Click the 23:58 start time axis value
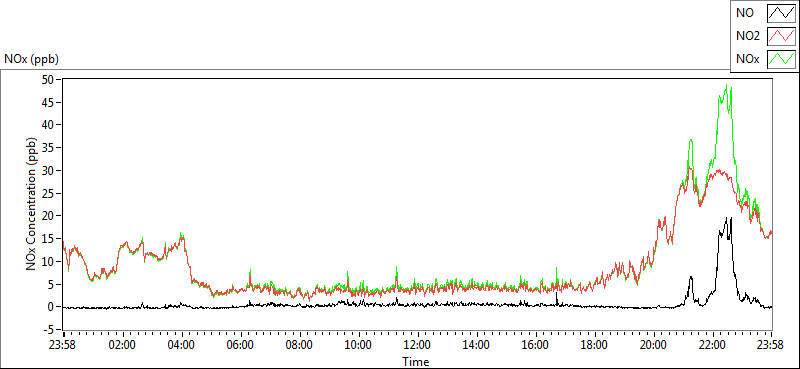Screen dimensions: 800x369 62,344
